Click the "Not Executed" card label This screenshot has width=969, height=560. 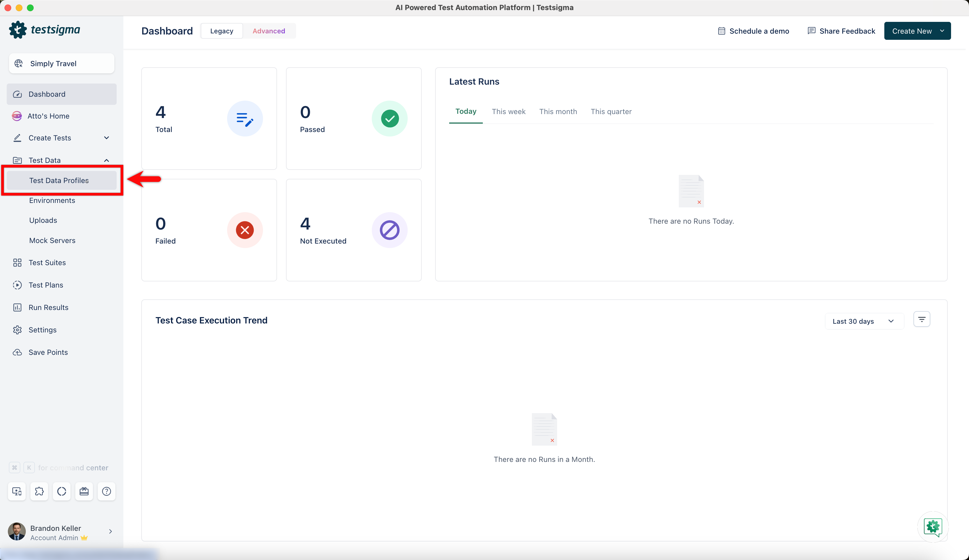[323, 241]
